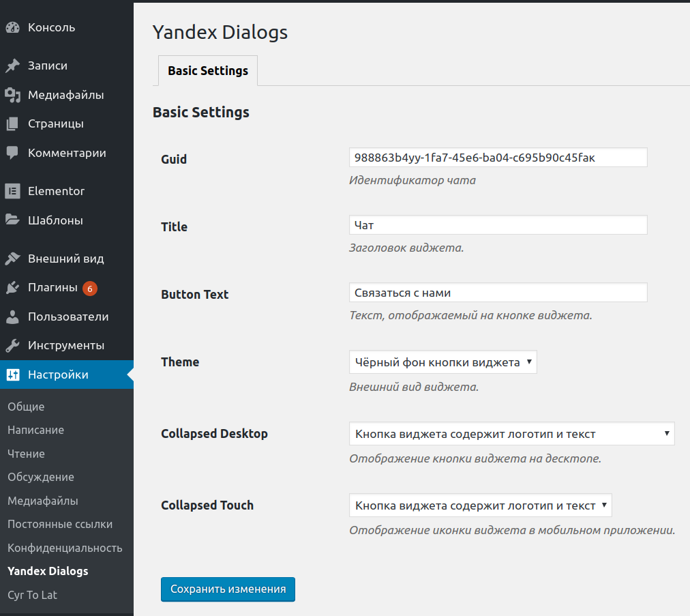Viewport: 690px width, 616px height.
Task: Click the Плагины plug icon
Action: 13,287
